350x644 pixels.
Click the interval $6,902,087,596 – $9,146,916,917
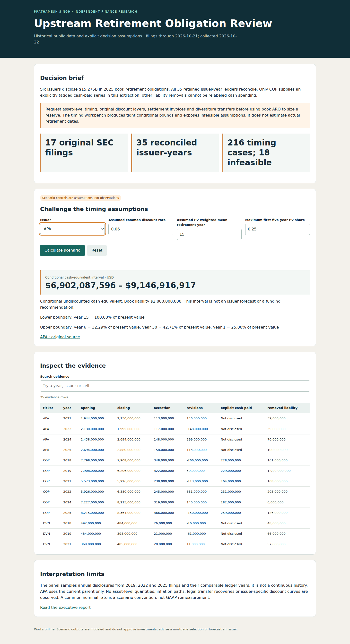pyautogui.click(x=120, y=285)
